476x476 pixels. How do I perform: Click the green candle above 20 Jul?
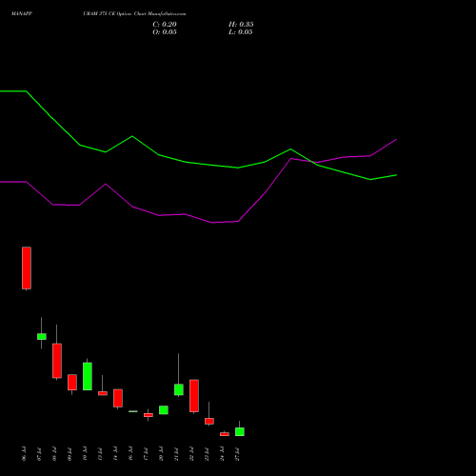[x=164, y=409]
